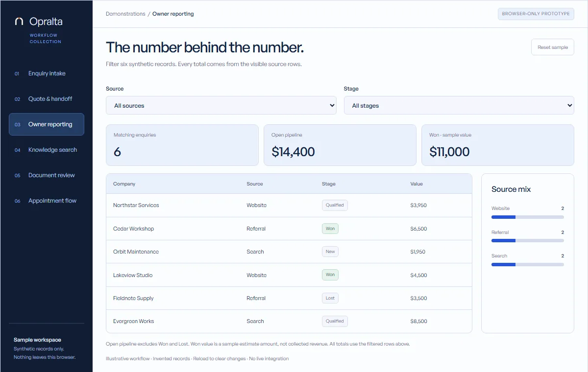Screen dimensions: 588x372
Task: Click the $8,500 value cell
Action: coord(419,321)
